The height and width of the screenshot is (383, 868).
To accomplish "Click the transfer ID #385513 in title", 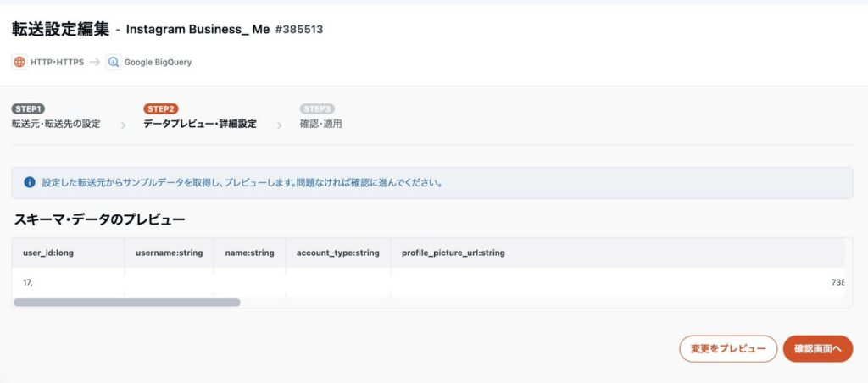I will click(x=299, y=30).
